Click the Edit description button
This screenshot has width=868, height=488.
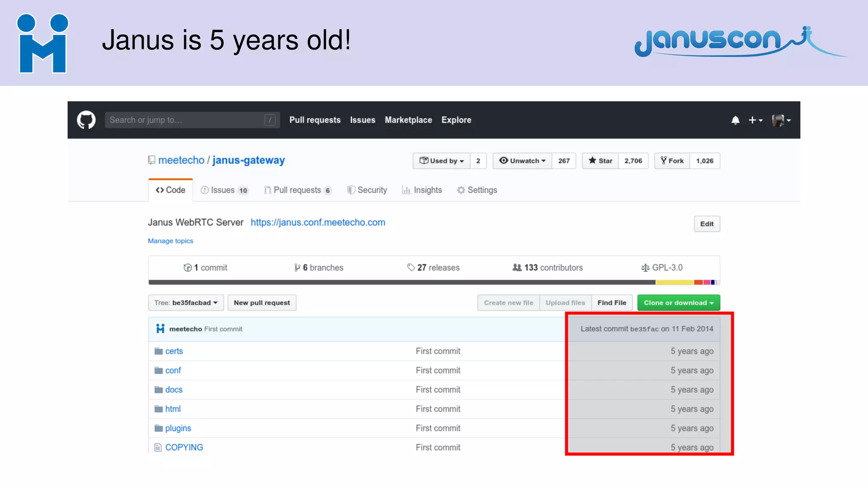point(707,224)
